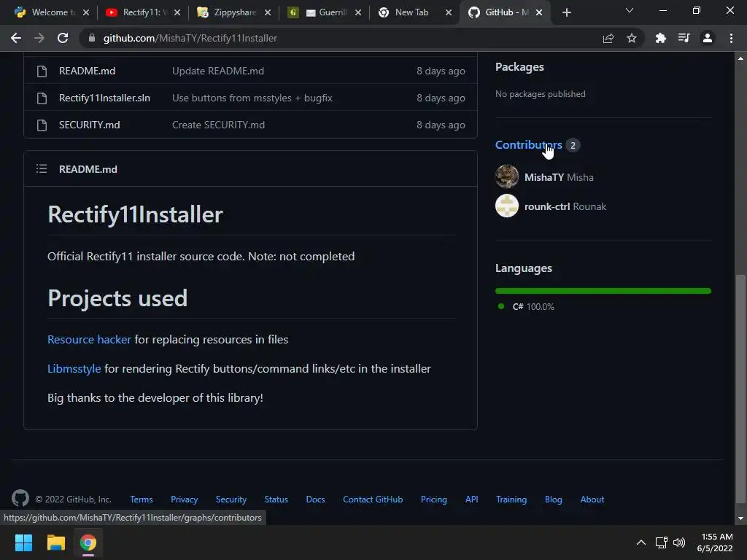Open the Privacy footer link
Screen dimensions: 747x560
185,499
